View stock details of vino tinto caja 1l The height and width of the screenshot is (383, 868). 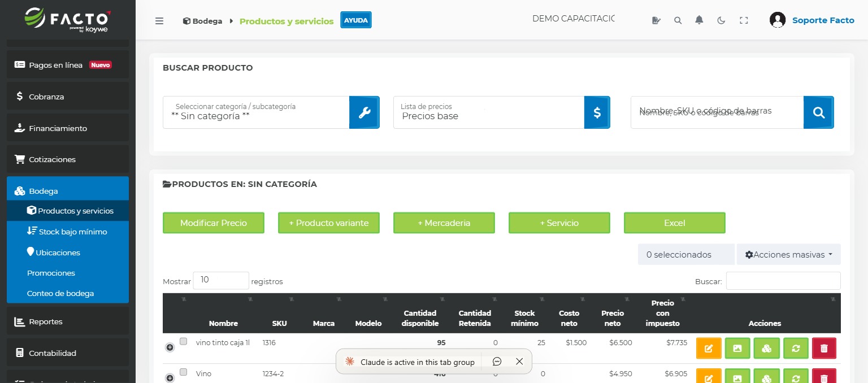(x=767, y=348)
